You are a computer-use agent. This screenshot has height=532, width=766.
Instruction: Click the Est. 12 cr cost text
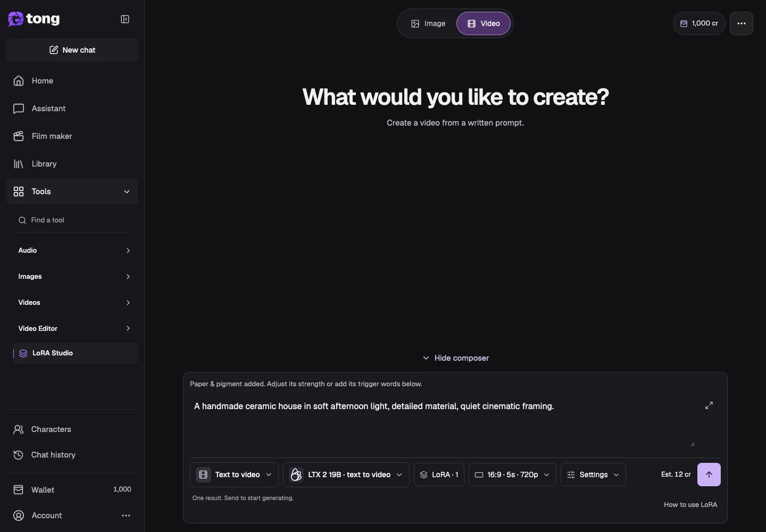(x=676, y=475)
